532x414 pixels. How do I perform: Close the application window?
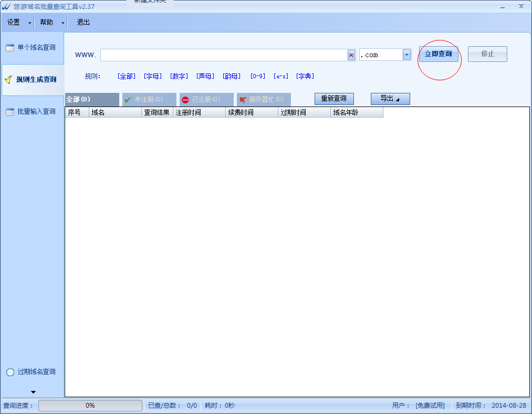[x=521, y=6]
